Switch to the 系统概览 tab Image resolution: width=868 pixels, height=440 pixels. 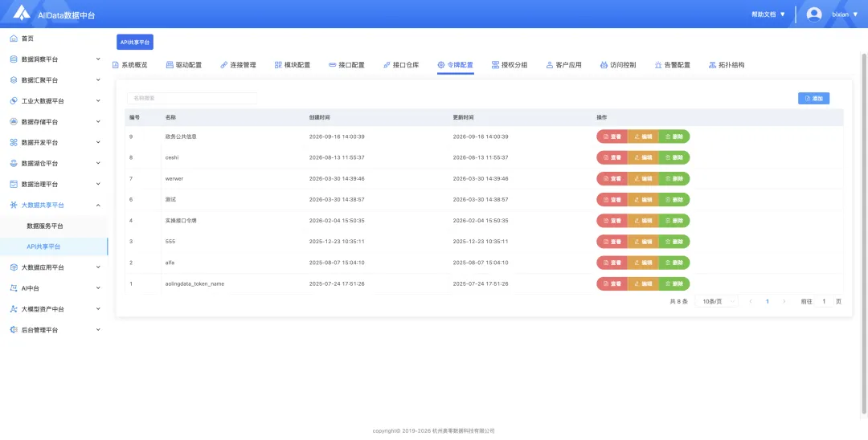(x=129, y=65)
